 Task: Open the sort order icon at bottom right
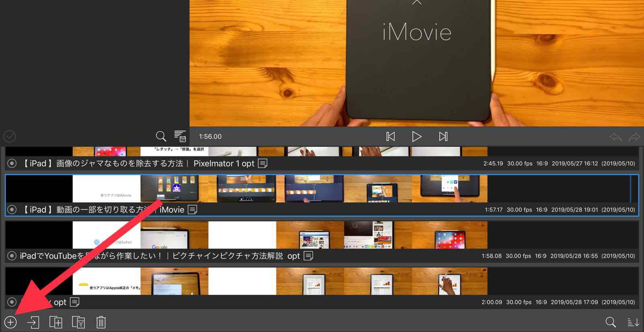[633, 322]
